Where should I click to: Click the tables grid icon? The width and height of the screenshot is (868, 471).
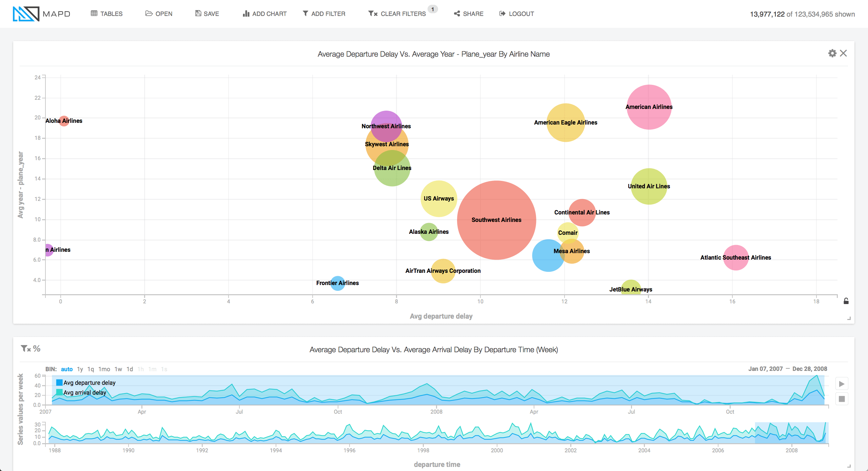click(x=94, y=14)
